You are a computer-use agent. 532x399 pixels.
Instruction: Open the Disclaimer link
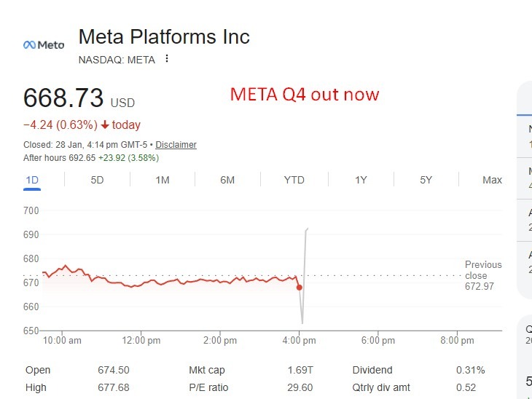click(176, 145)
